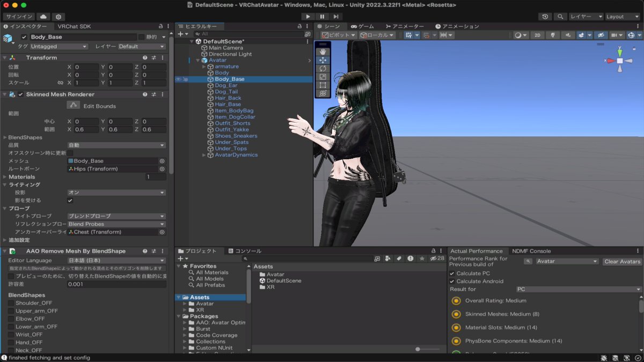Enable Shoulder_OFF blendshape checkbox
Screen dimensions: 644x362
tap(11, 303)
